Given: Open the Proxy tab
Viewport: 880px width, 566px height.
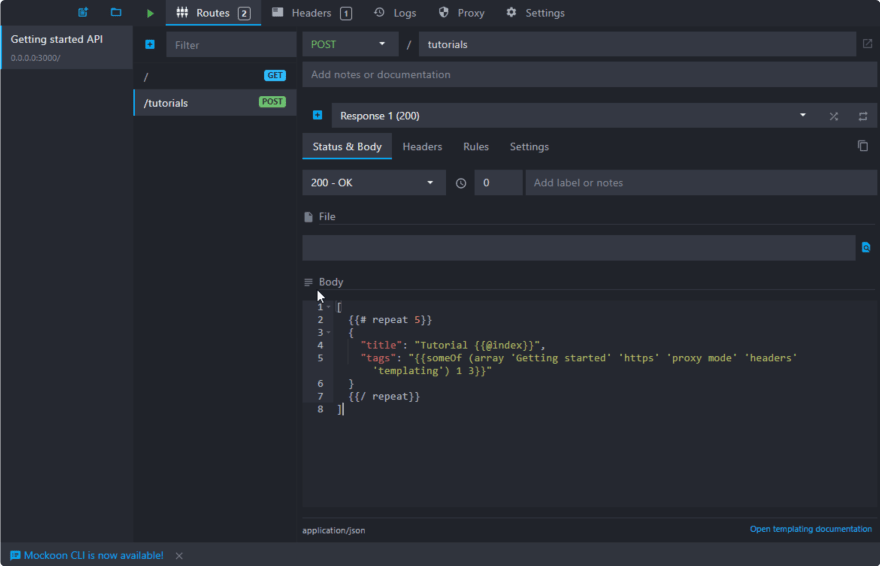Looking at the screenshot, I should 461,13.
